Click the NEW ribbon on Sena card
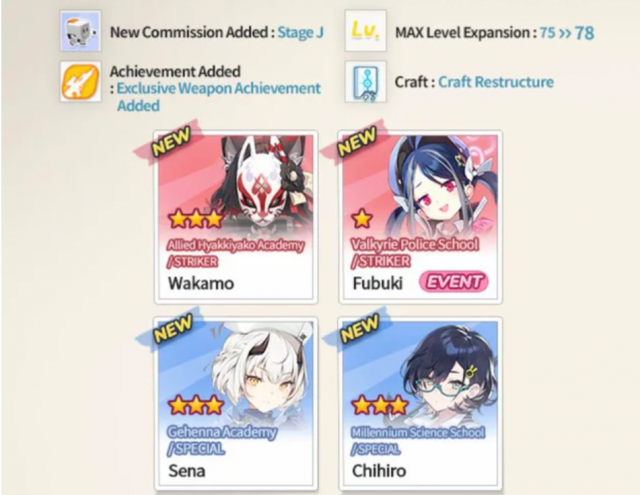Viewport: 640px width, 495px height. click(172, 329)
